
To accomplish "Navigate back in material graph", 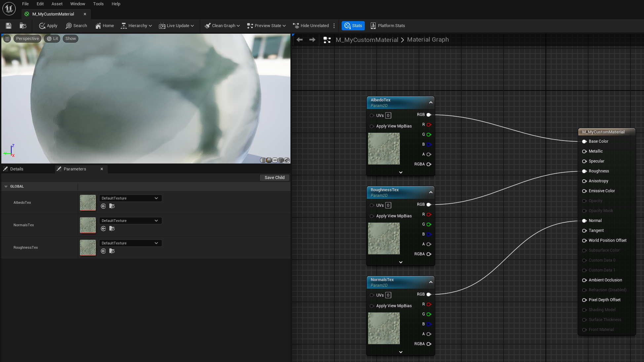I will (x=300, y=40).
